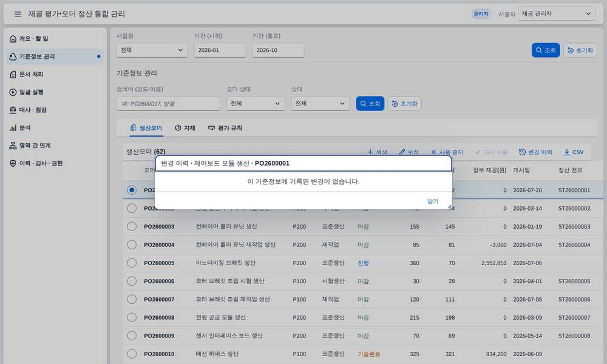Open the 사용자 재공 관리자 dropdown

tap(556, 14)
